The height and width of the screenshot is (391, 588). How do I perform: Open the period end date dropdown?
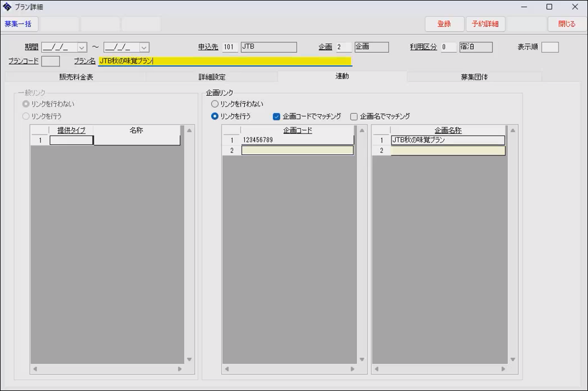coord(144,48)
